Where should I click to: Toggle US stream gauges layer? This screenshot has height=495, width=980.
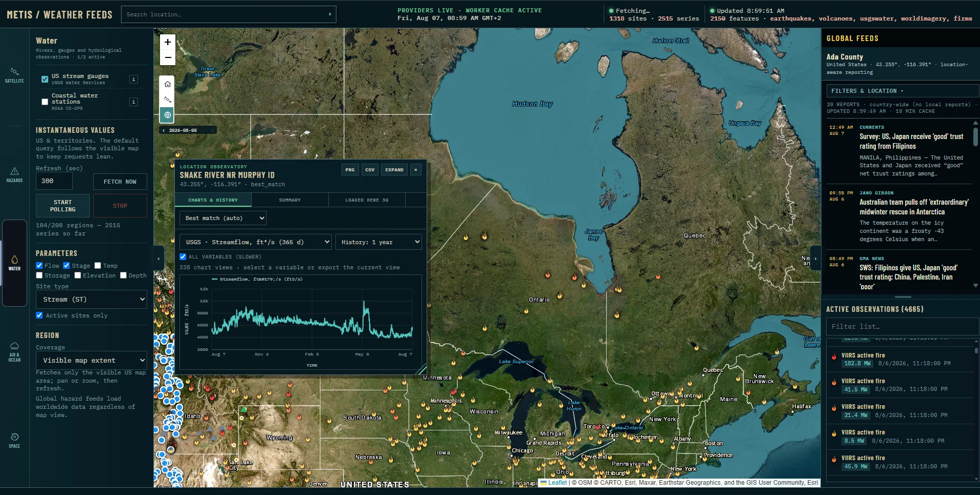coord(45,79)
